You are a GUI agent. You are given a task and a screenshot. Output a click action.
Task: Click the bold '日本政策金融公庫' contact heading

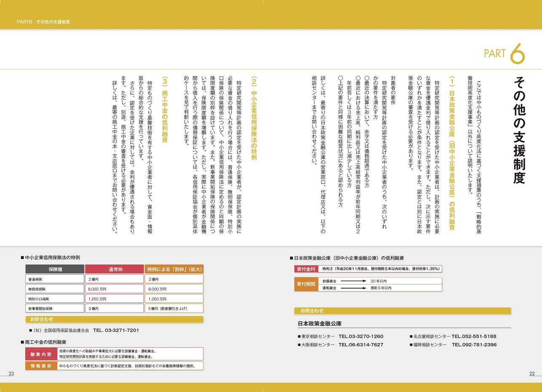pyautogui.click(x=320, y=324)
